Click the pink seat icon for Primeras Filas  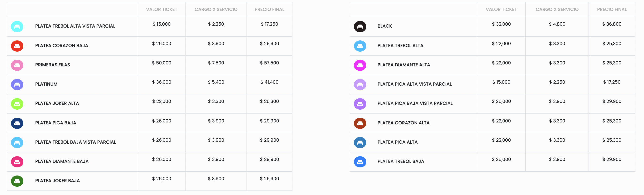(17, 65)
